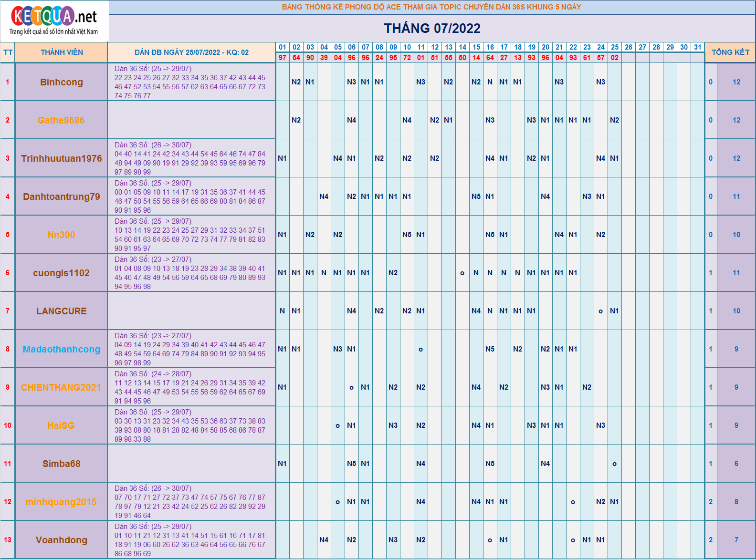The height and width of the screenshot is (559, 756).
Task: Click member name Voanhdong
Action: tap(62, 540)
